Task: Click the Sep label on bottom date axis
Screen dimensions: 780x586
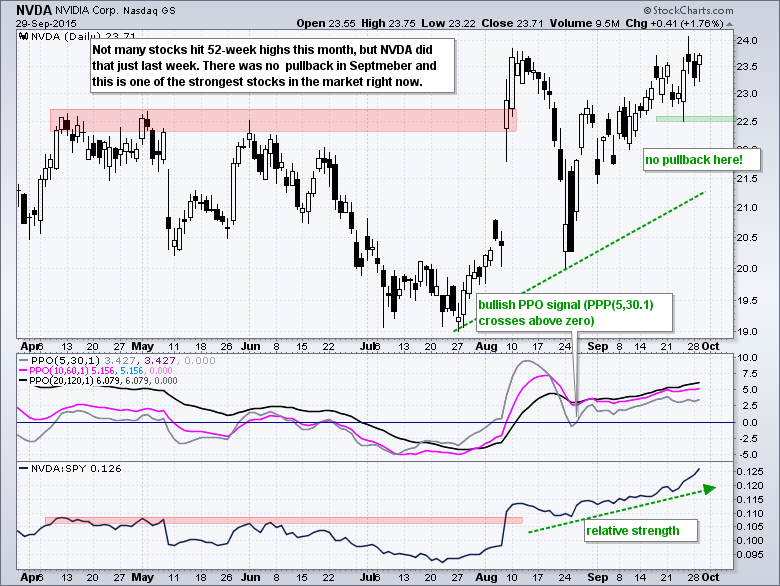Action: tap(597, 577)
